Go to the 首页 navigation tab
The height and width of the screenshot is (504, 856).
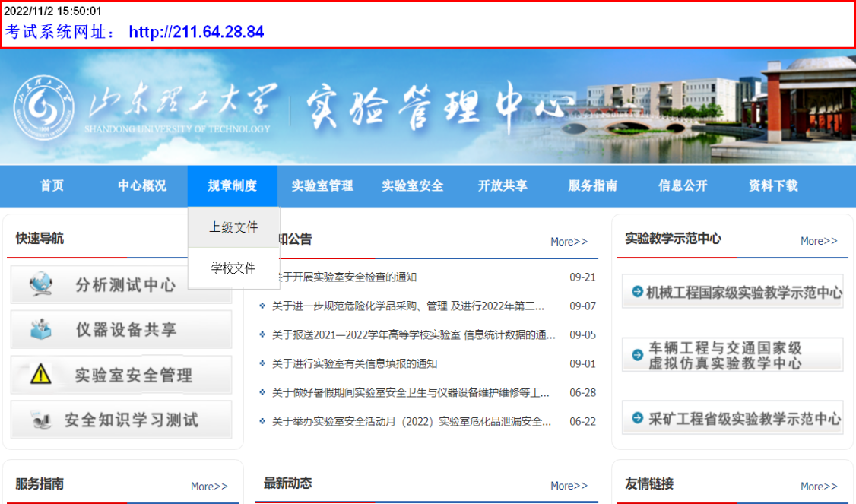click(x=52, y=185)
